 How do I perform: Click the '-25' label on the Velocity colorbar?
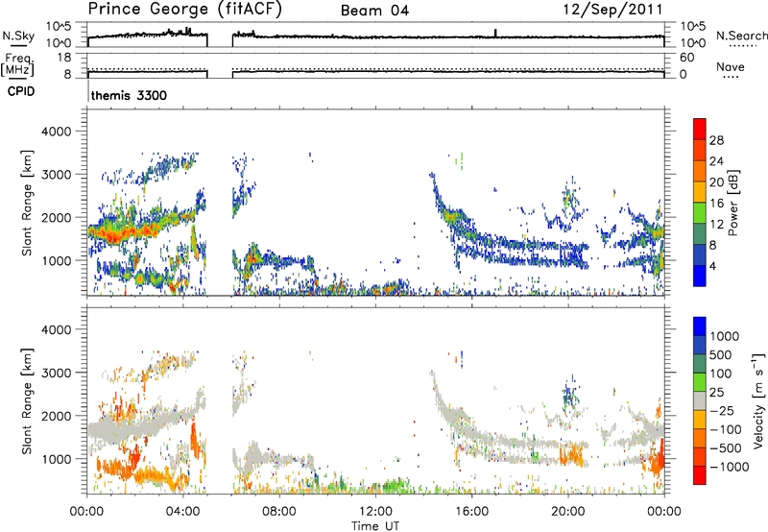[723, 411]
